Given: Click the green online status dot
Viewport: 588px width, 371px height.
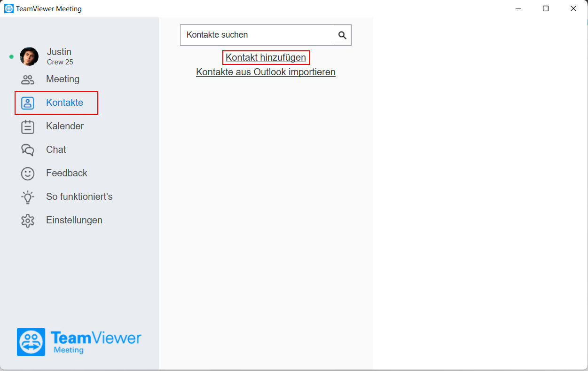Looking at the screenshot, I should [x=11, y=56].
